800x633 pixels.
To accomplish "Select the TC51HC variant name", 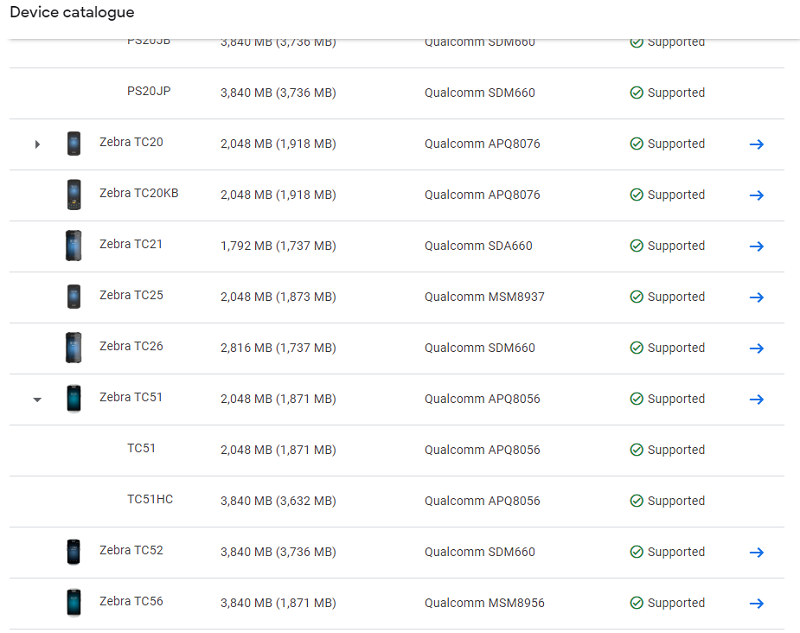I will [150, 499].
